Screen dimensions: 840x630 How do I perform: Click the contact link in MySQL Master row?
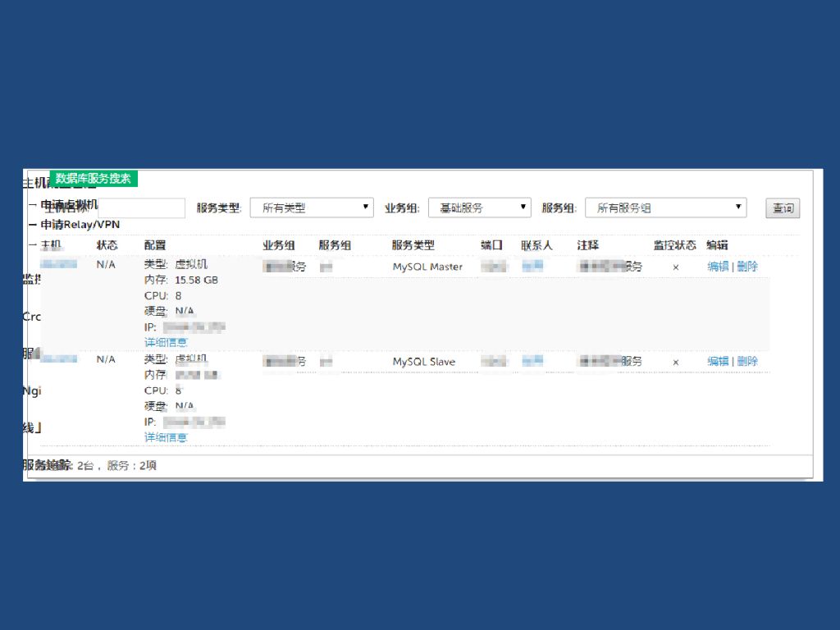532,266
